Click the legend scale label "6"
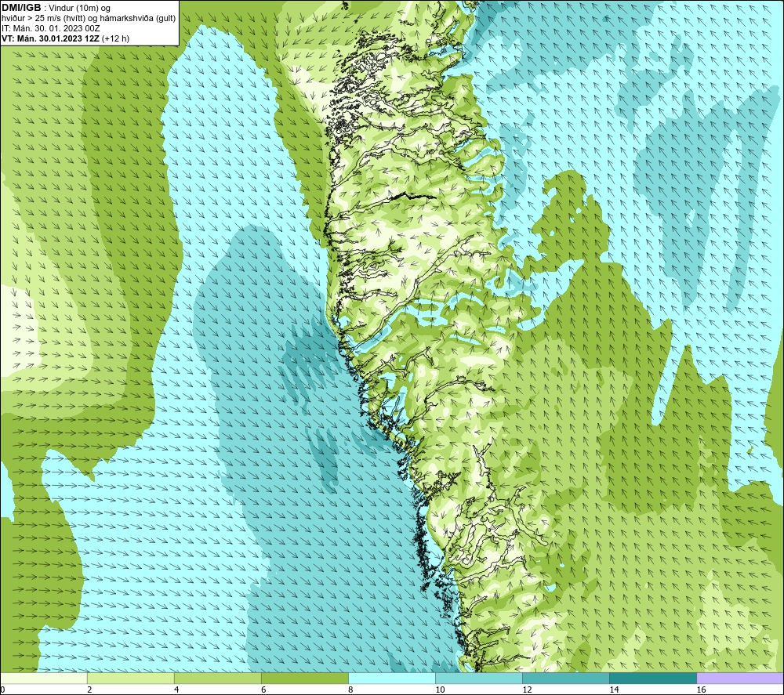 [x=263, y=690]
